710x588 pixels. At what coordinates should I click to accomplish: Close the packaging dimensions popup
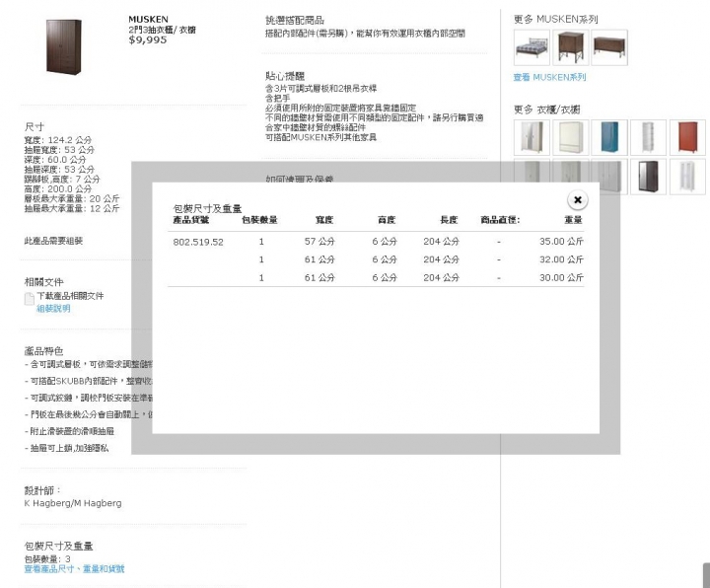coord(577,199)
